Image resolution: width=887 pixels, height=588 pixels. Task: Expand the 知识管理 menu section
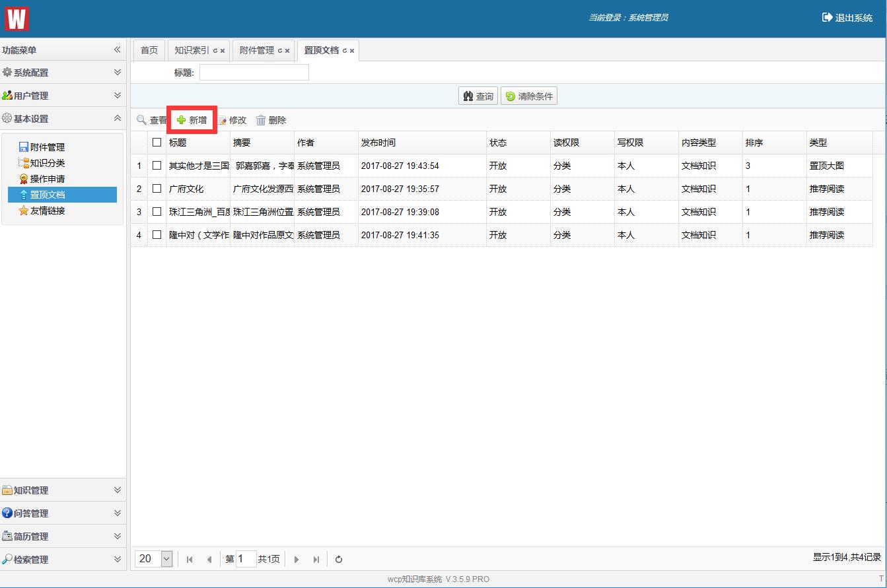pyautogui.click(x=117, y=490)
